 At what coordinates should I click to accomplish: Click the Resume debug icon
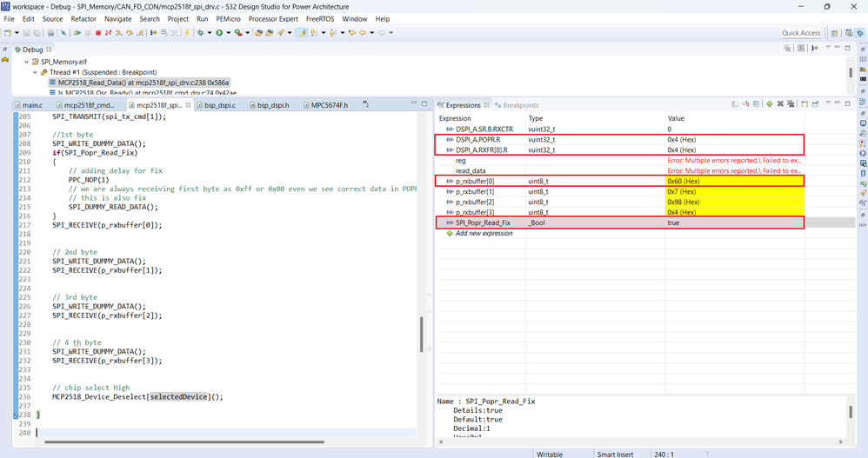pos(77,33)
